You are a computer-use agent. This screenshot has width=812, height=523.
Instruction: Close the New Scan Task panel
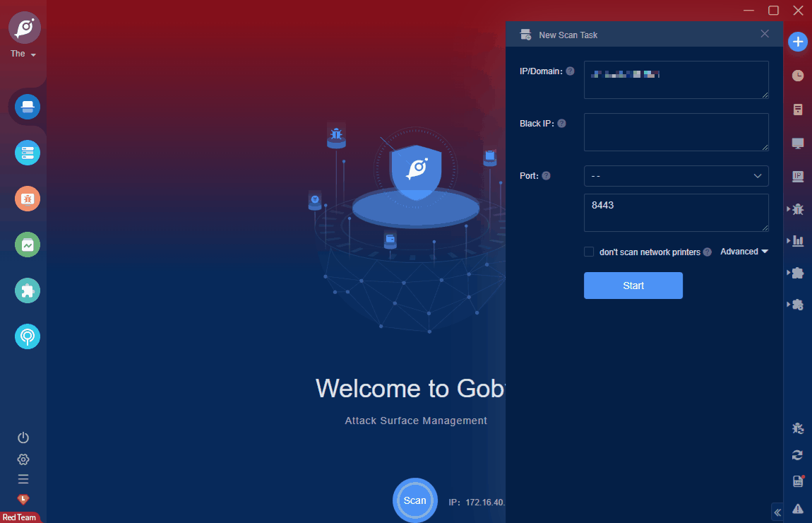tap(765, 34)
